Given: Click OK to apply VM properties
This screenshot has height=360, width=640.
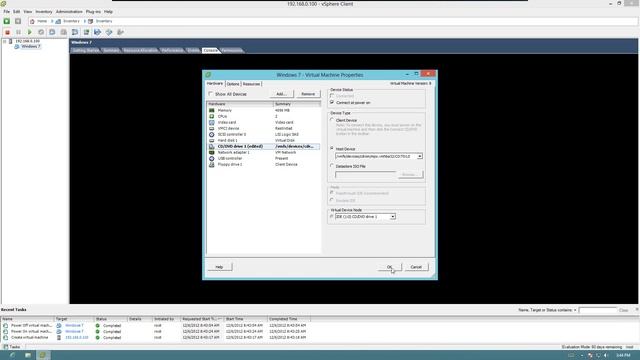Looking at the screenshot, I should pos(389,267).
